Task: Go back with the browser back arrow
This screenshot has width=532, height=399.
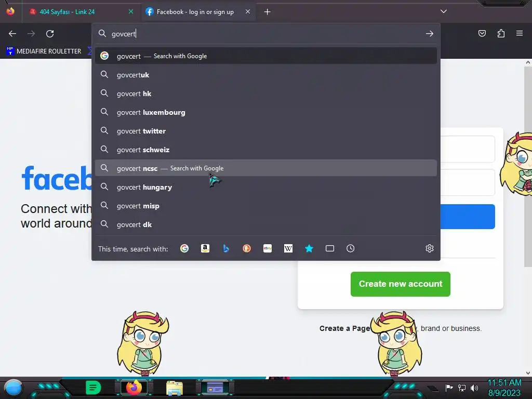Action: pyautogui.click(x=12, y=34)
